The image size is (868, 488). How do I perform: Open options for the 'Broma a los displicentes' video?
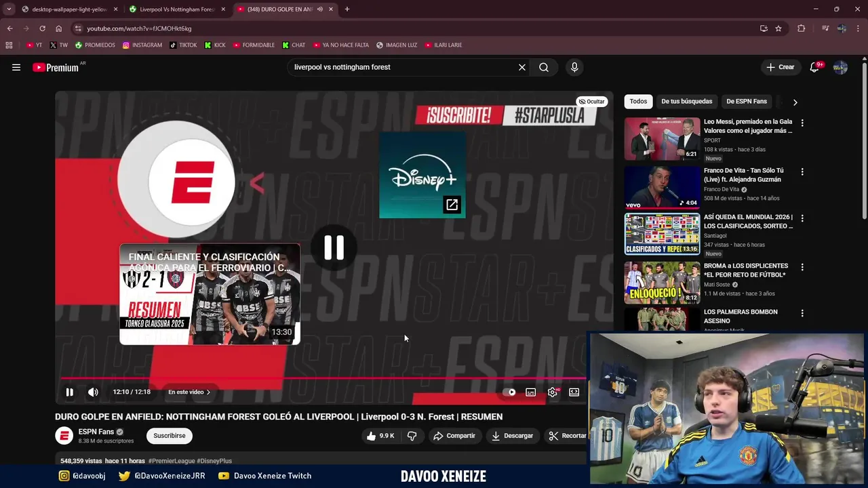pos(802,267)
